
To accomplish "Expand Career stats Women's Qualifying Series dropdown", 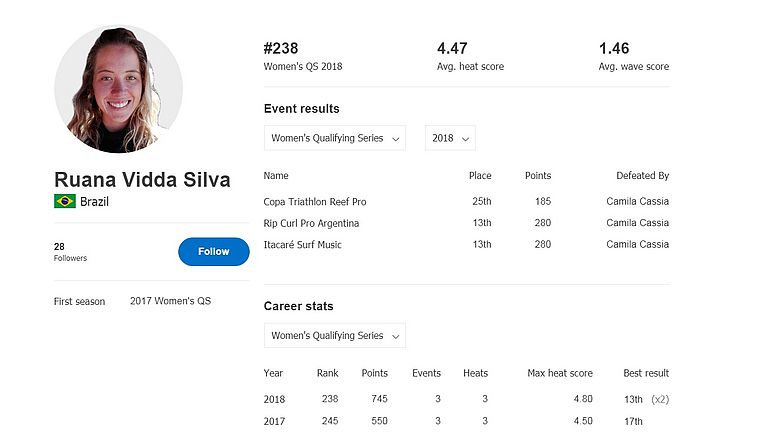I will point(334,336).
